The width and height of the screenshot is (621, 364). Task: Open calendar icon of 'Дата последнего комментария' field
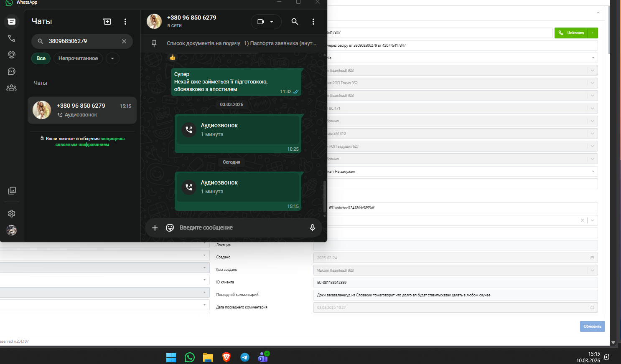coord(592,308)
